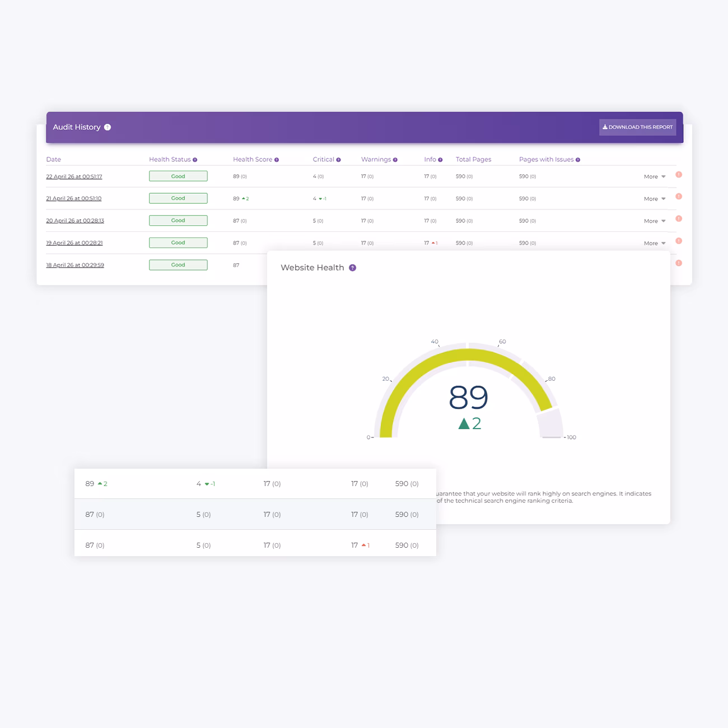Click alert icon on 20 April row
Image resolution: width=728 pixels, height=728 pixels.
(x=679, y=219)
